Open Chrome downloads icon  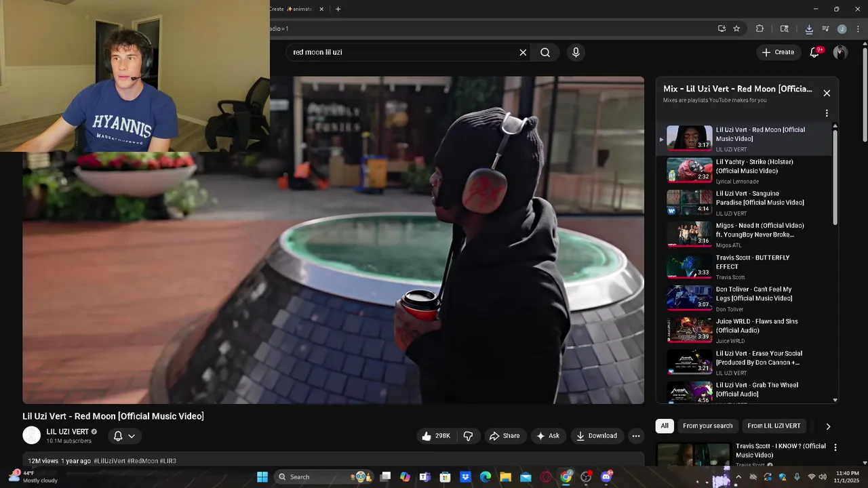tap(809, 28)
